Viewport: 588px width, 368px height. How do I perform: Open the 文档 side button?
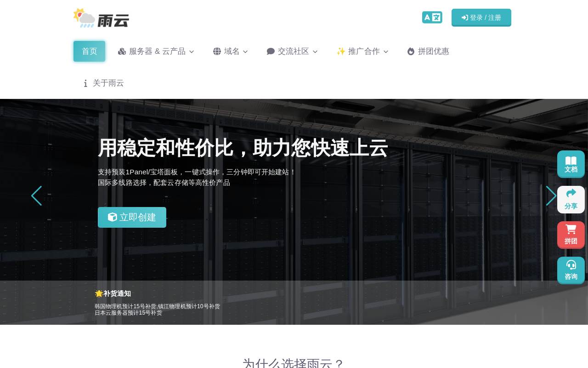pos(571,164)
